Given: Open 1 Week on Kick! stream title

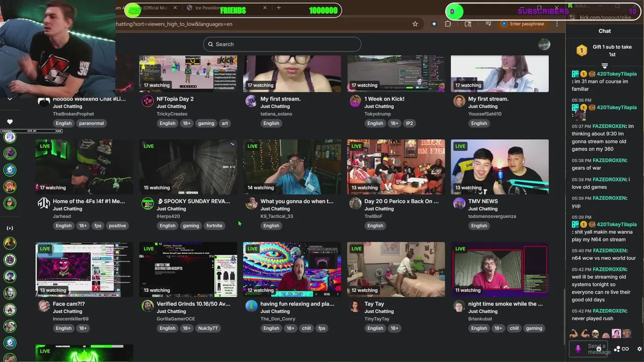Looking at the screenshot, I should [x=384, y=99].
